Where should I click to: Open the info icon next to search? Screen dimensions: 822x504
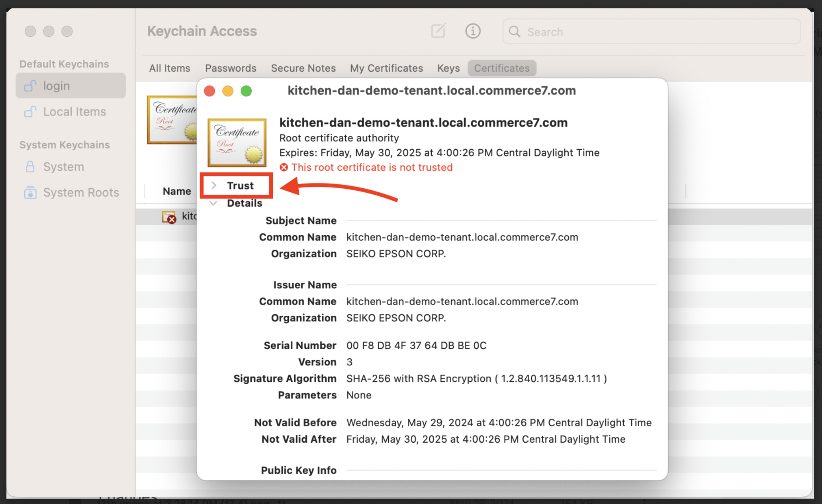[473, 31]
